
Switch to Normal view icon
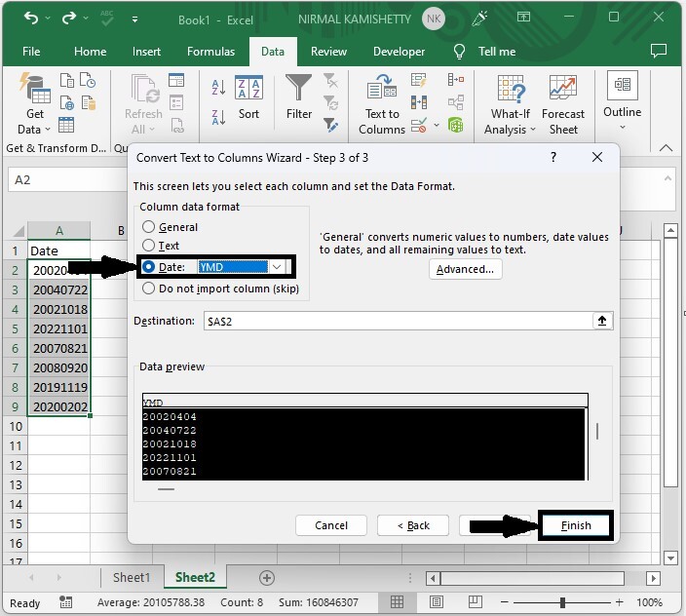pos(397,602)
